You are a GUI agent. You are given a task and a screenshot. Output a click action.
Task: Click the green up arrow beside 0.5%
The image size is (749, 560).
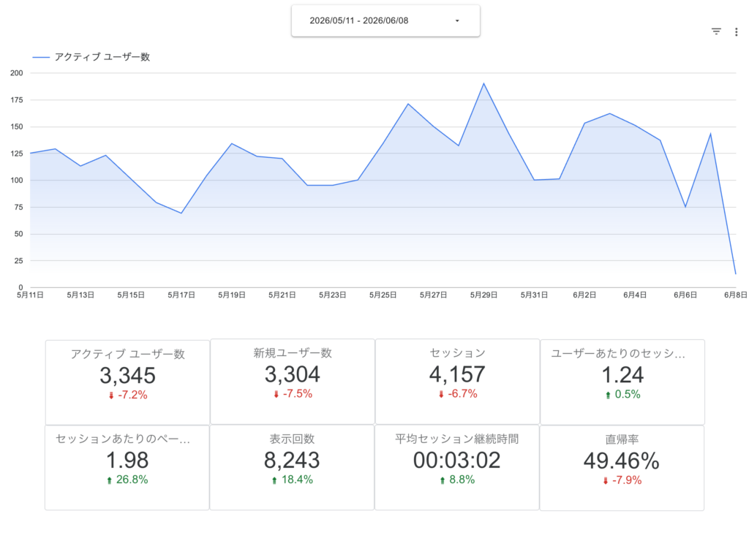(x=608, y=395)
